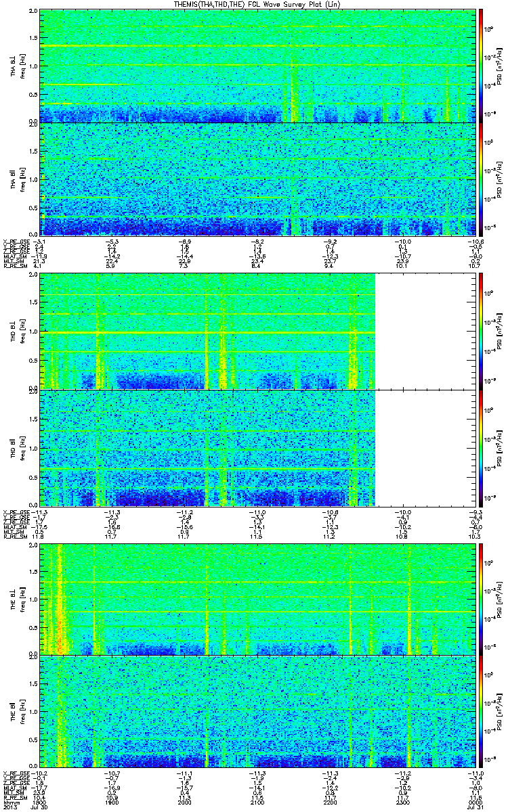Click the THD B-parallel spectrogram panel

point(256,448)
